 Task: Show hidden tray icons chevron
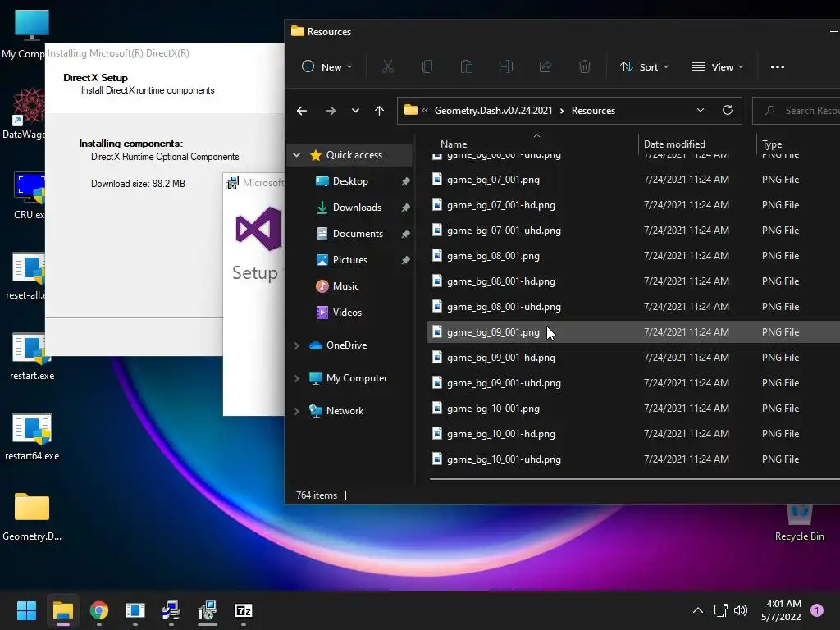coord(697,610)
